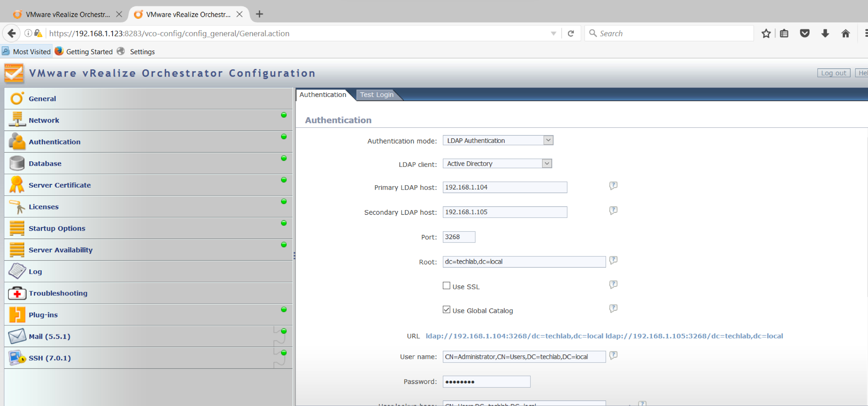Show bookmarks list icon in toolbar
868x406 pixels.
784,34
